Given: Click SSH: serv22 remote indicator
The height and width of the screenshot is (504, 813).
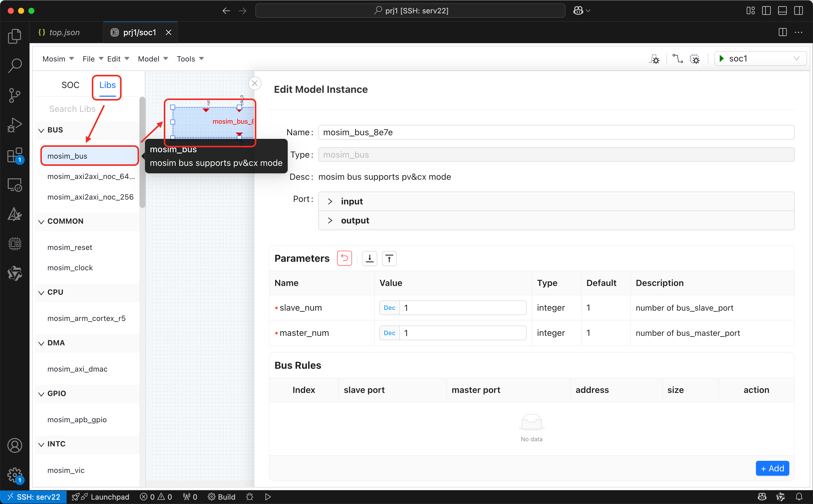Looking at the screenshot, I should tap(33, 497).
